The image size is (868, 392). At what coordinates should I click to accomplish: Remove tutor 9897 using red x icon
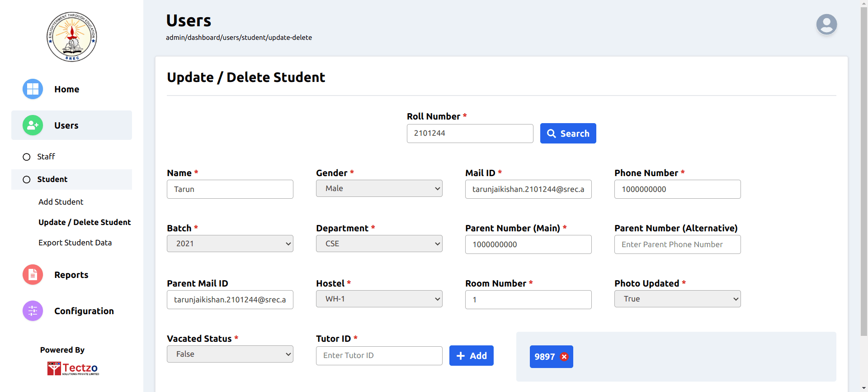(564, 357)
